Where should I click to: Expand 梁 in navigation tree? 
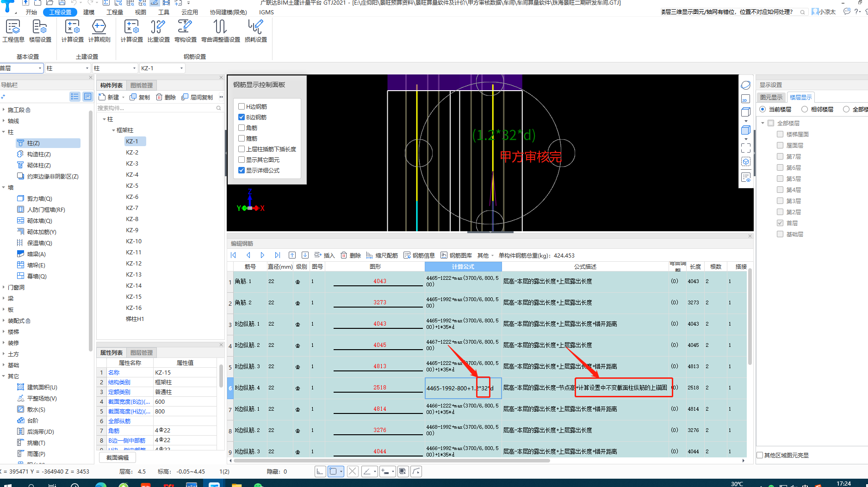tap(4, 299)
